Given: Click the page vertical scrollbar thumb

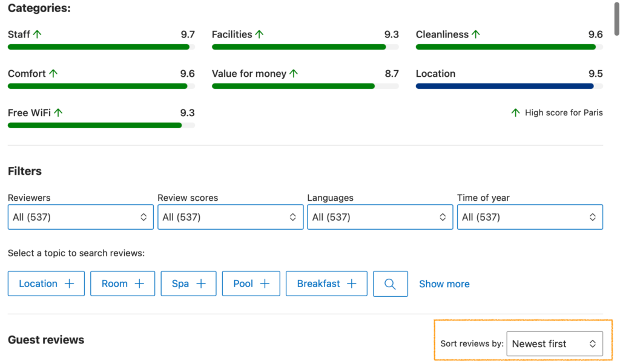Looking at the screenshot, I should coord(616,19).
